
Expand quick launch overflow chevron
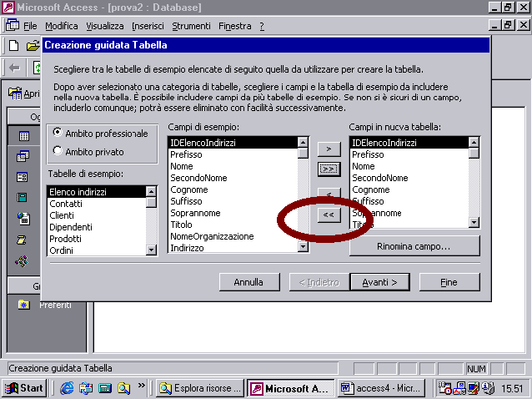point(142,385)
